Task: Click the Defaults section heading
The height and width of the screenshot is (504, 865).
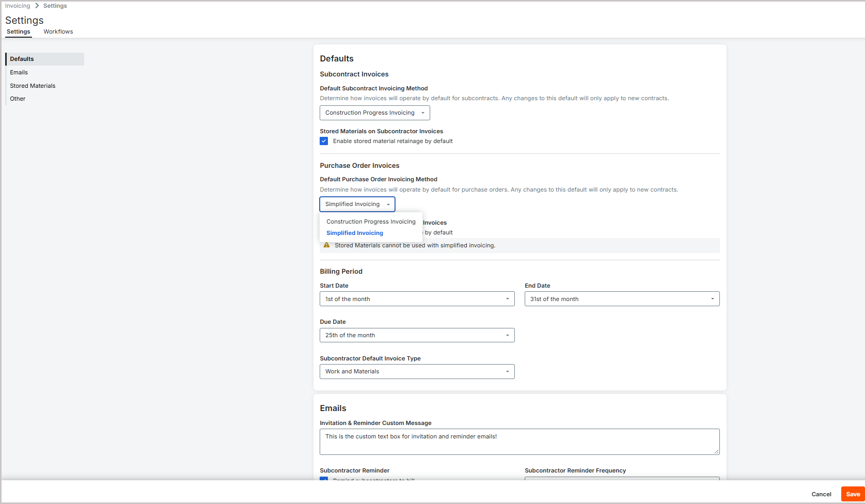Action: (x=337, y=59)
